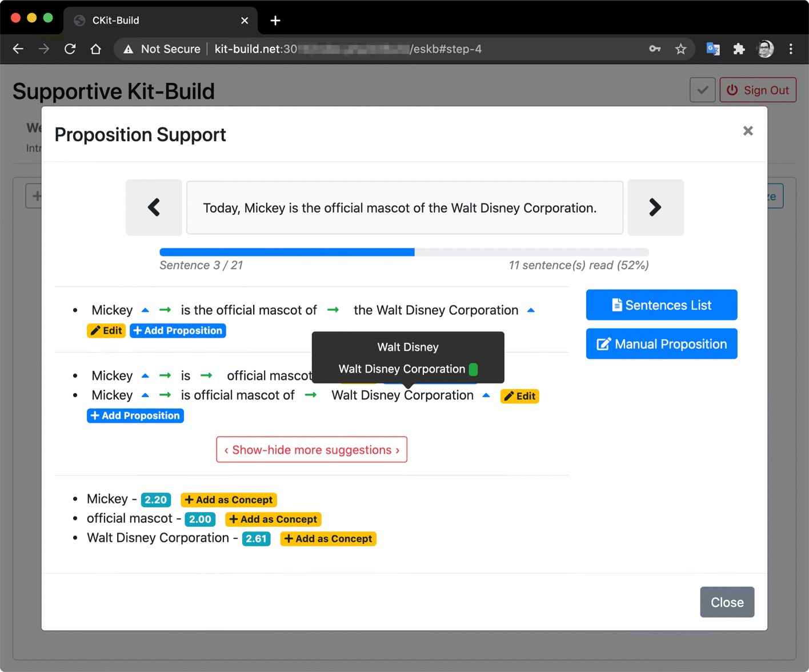Screen dimensions: 809x672
Task: Open the Sentences List
Action: tap(662, 305)
